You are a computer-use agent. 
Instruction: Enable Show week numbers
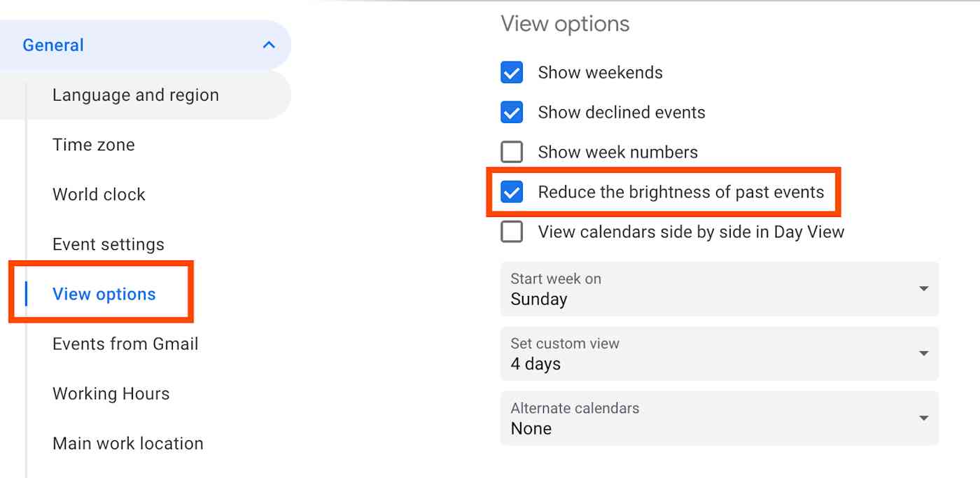click(512, 152)
